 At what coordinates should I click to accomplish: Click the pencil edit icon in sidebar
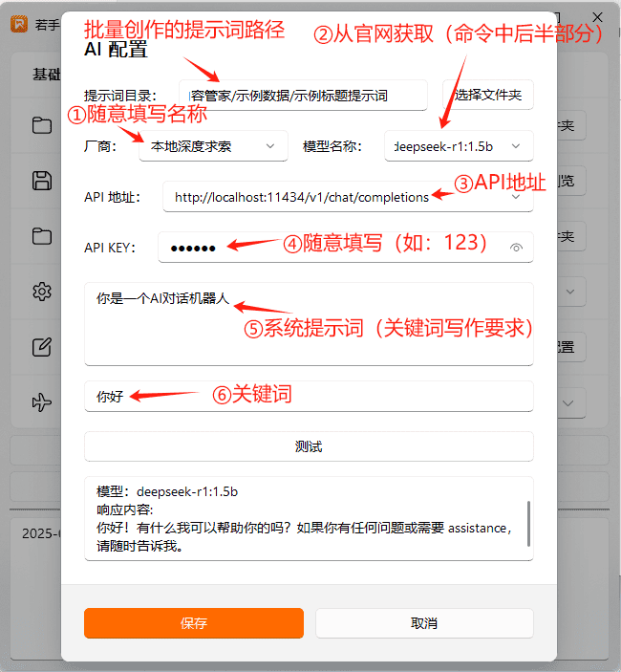41,347
